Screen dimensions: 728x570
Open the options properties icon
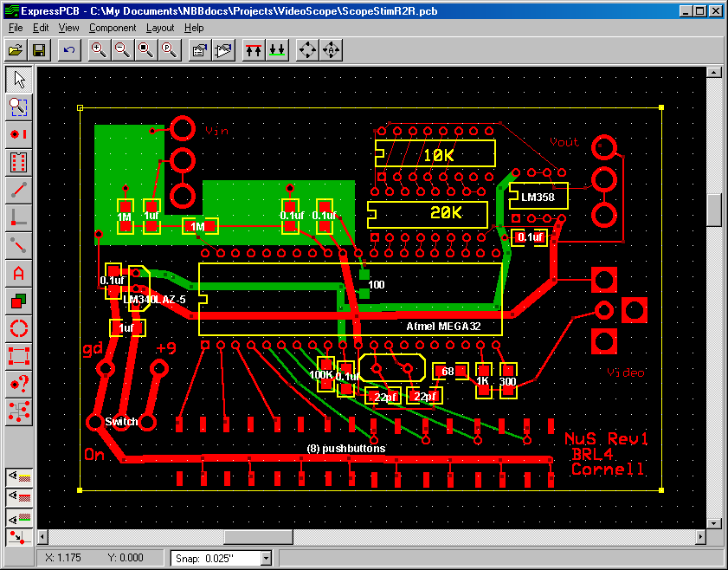(200, 49)
